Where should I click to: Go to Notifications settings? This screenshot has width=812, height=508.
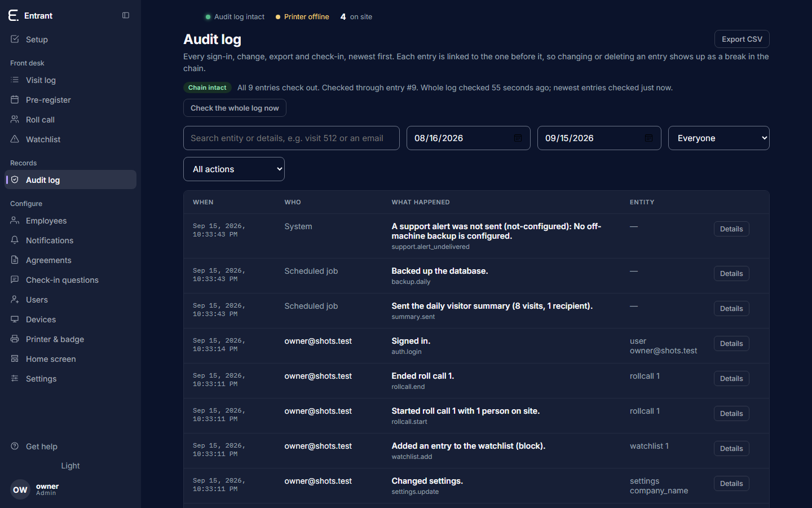point(70,240)
